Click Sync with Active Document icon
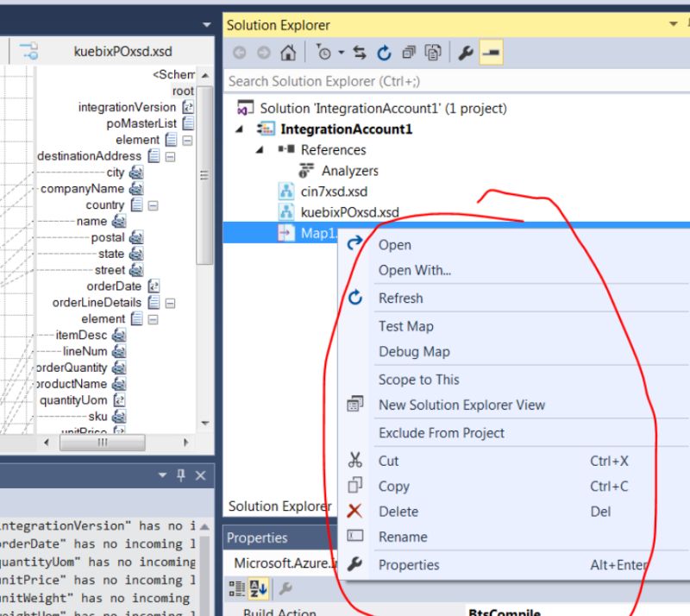 (360, 53)
